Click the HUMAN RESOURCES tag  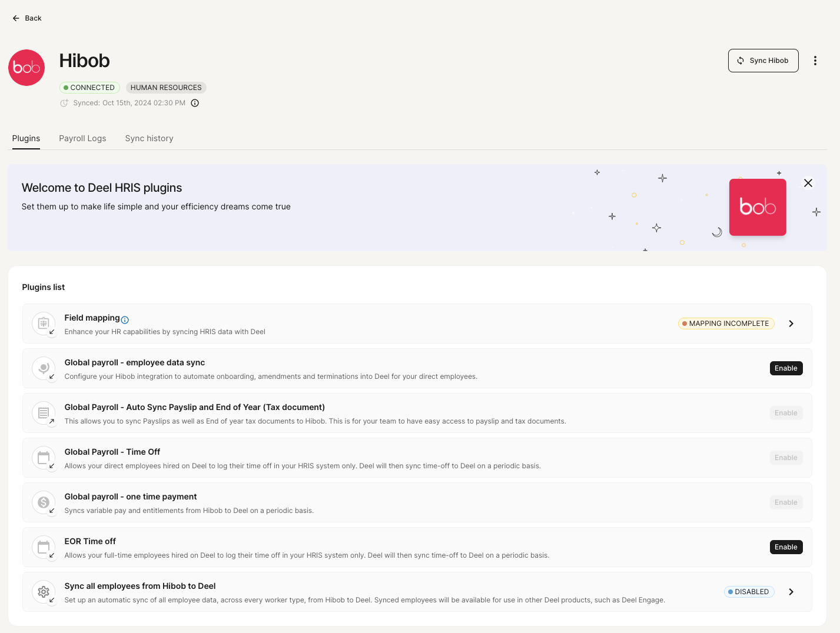tap(166, 88)
